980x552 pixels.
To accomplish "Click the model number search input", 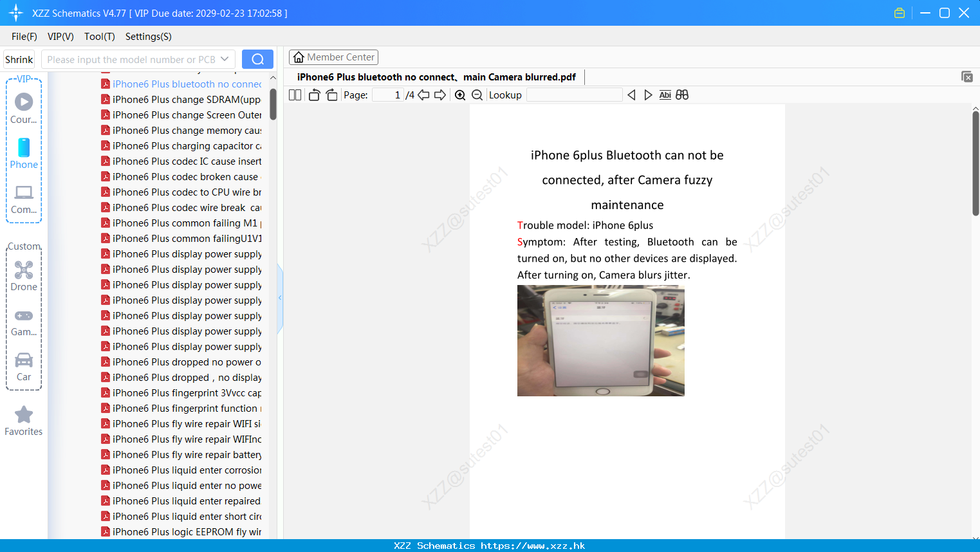I will 131,59.
